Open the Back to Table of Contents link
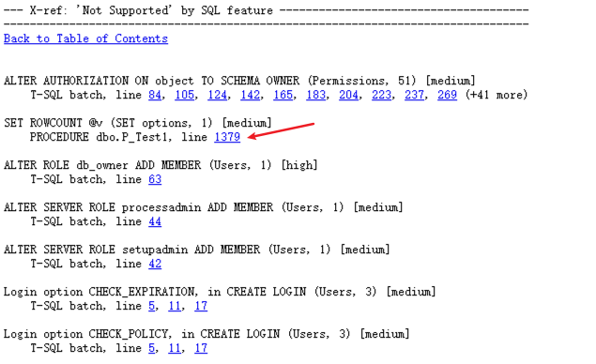 [85, 38]
